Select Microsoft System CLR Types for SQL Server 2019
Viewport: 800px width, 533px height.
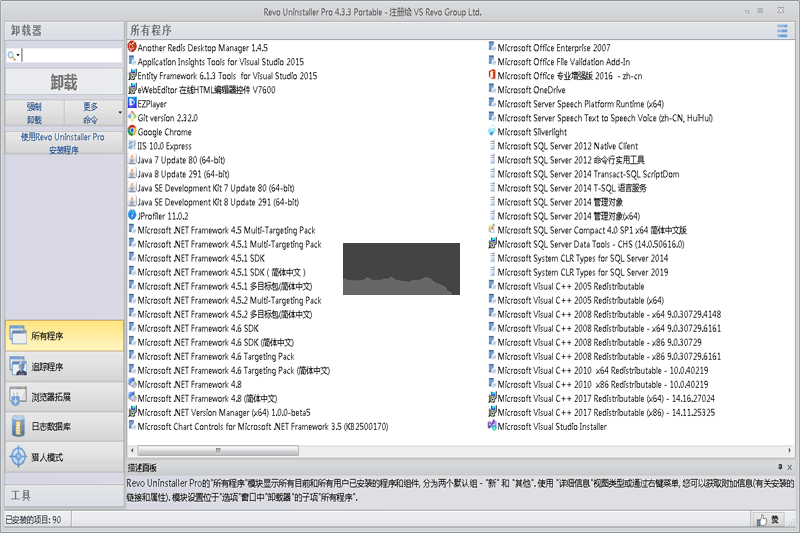583,271
